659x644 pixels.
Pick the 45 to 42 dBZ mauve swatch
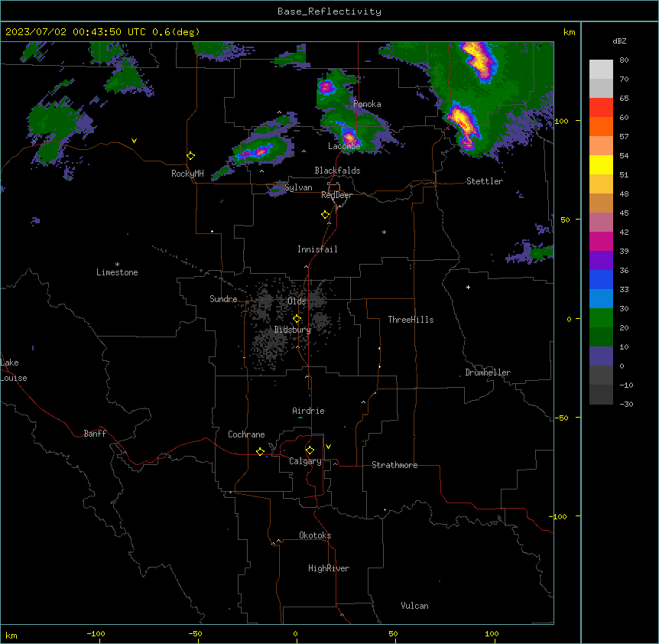point(601,223)
